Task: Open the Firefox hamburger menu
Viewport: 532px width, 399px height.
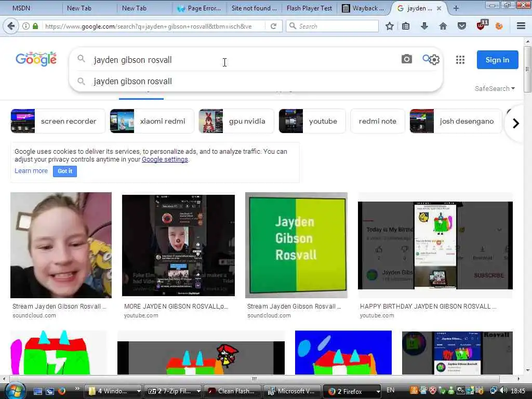Action: 521,26
